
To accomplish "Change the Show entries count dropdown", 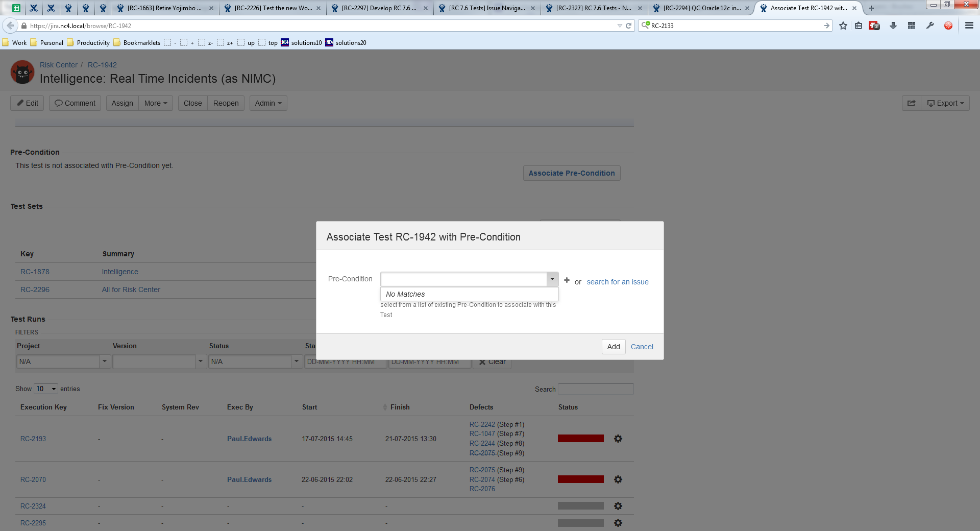I will [x=45, y=389].
